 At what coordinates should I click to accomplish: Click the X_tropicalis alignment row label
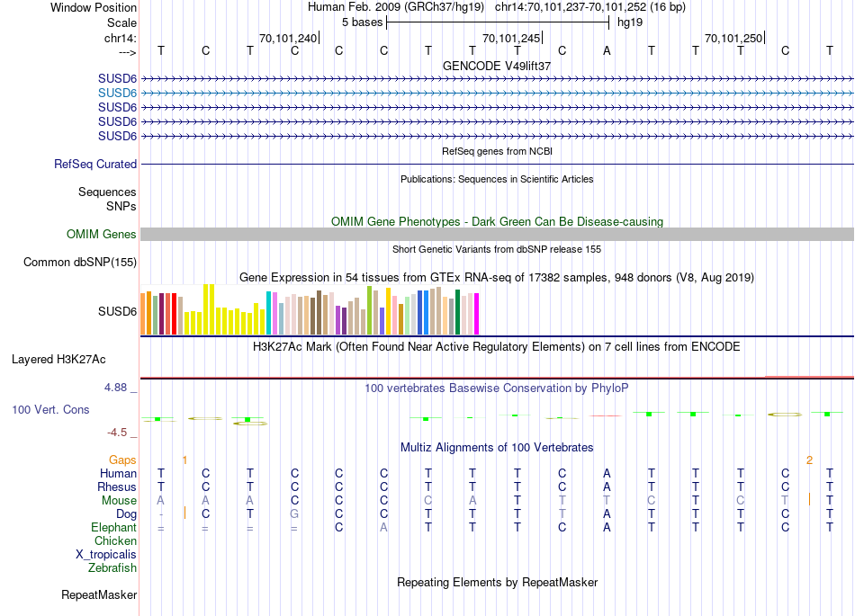tap(106, 555)
